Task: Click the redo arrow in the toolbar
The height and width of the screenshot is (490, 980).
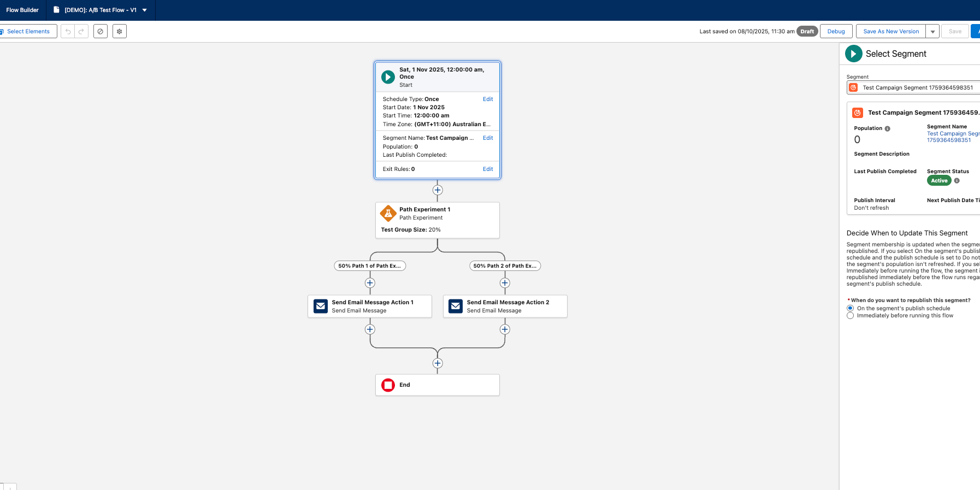Action: [x=81, y=32]
